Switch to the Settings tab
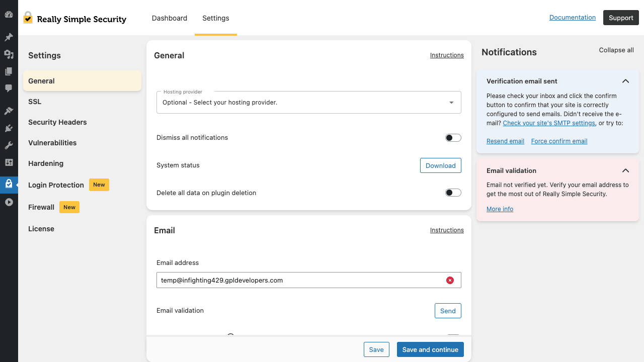Screen dimensions: 644x362 point(216,18)
